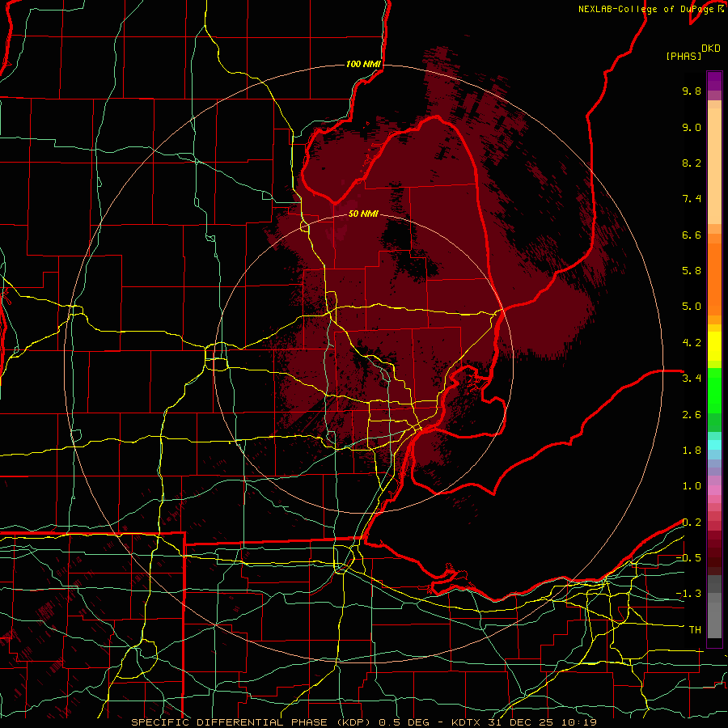Click the [PHAS] units label
This screenshot has height=728, width=728.
(684, 56)
